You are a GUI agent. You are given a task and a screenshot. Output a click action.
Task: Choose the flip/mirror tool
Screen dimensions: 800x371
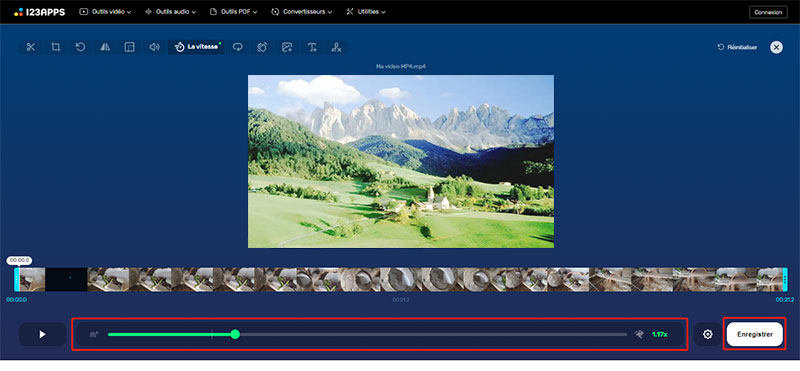[x=105, y=47]
